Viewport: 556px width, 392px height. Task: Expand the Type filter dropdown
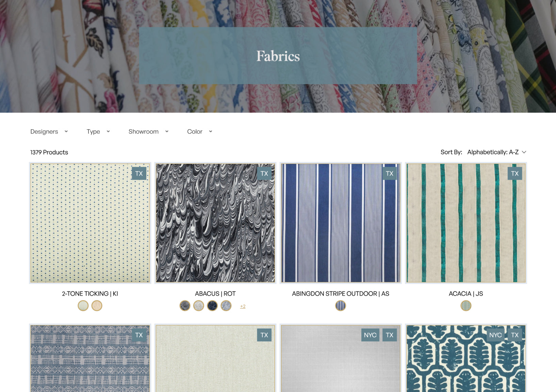tap(98, 132)
